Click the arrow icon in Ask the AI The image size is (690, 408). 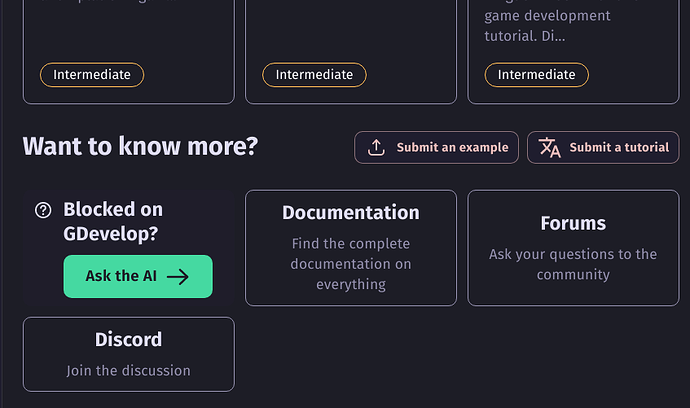[178, 277]
